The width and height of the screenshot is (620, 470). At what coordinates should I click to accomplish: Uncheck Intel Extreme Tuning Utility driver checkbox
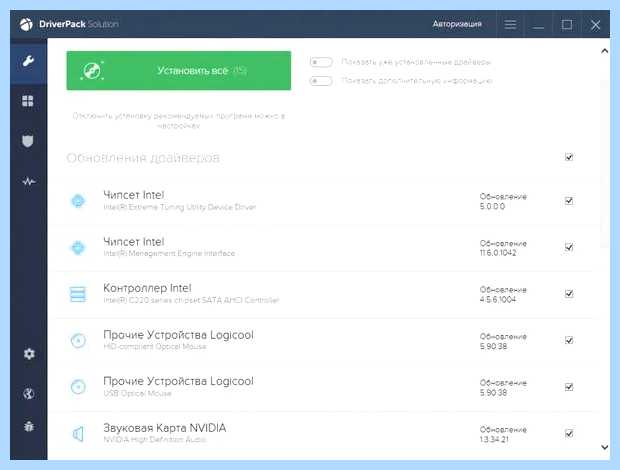pyautogui.click(x=569, y=201)
